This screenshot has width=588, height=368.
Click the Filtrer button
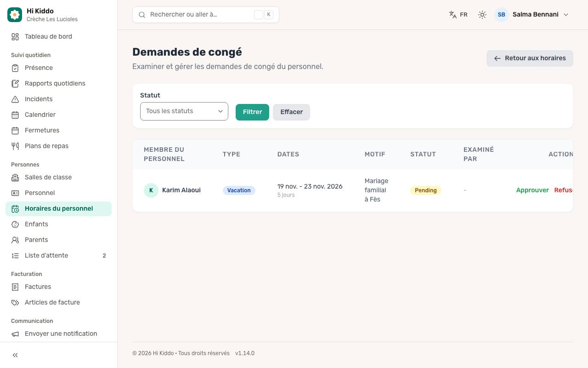(252, 112)
